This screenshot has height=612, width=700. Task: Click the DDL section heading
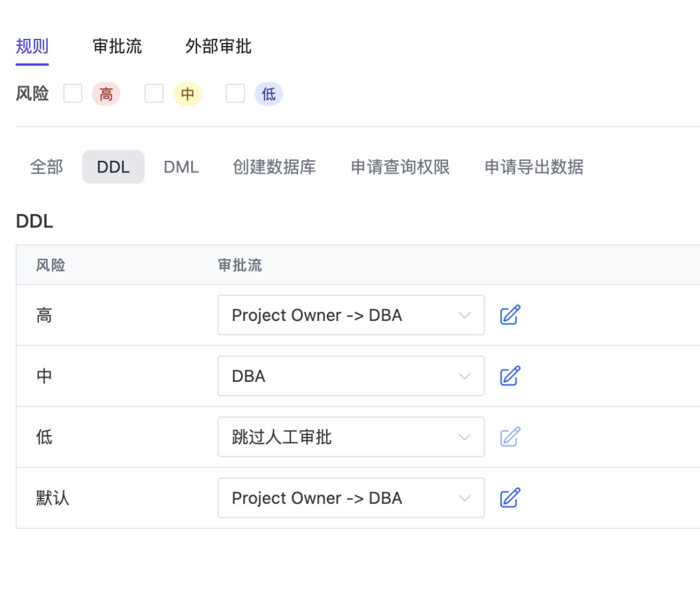[x=34, y=222]
